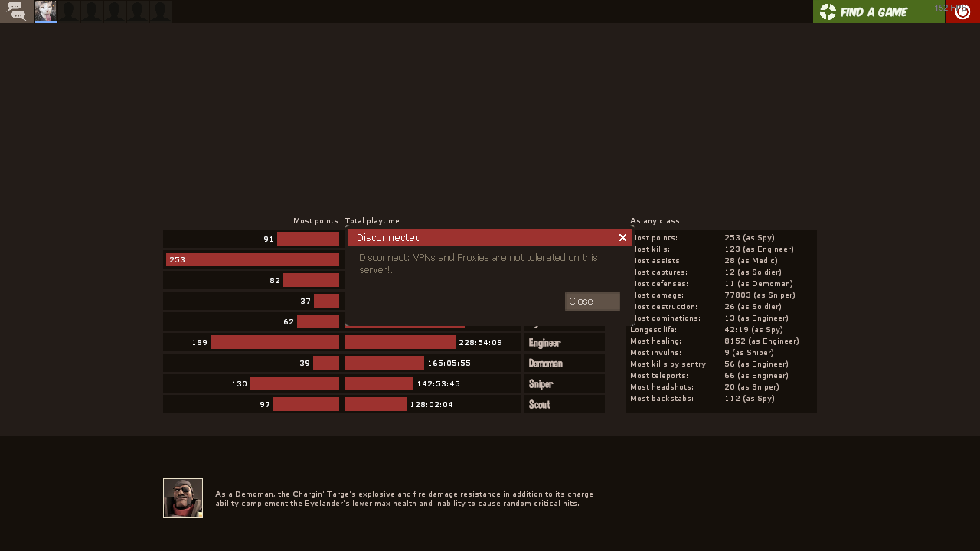Click the red quit power icon
The height and width of the screenshot is (551, 980).
(962, 11)
